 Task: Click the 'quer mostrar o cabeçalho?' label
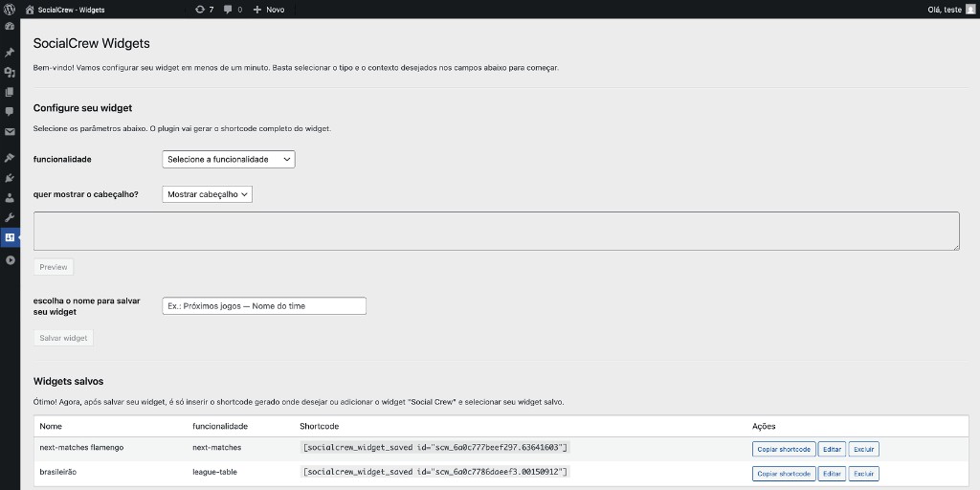tap(85, 194)
